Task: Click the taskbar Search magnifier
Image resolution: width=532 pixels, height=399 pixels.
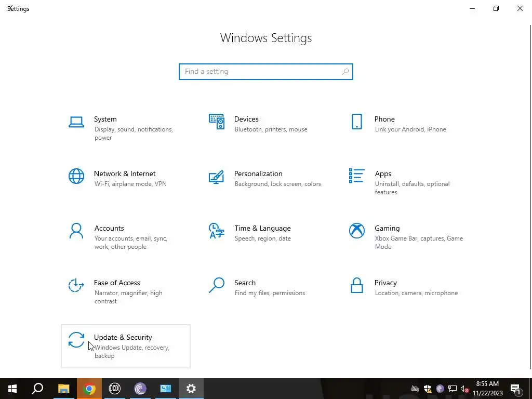Action: click(x=37, y=389)
